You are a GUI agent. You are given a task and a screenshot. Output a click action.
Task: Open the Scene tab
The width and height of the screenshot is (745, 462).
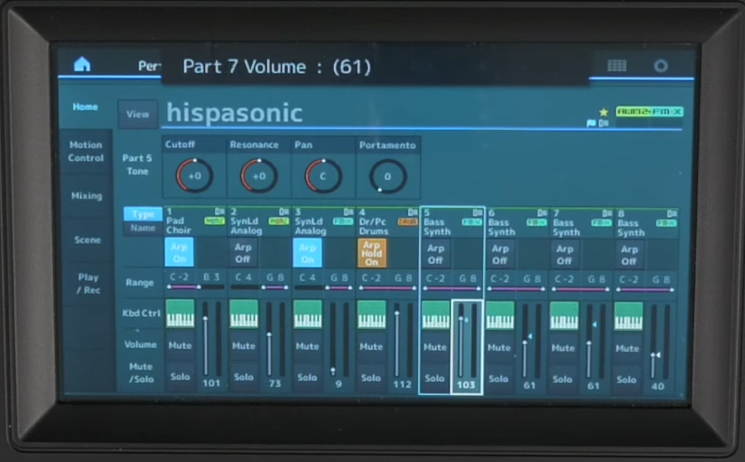(x=85, y=240)
